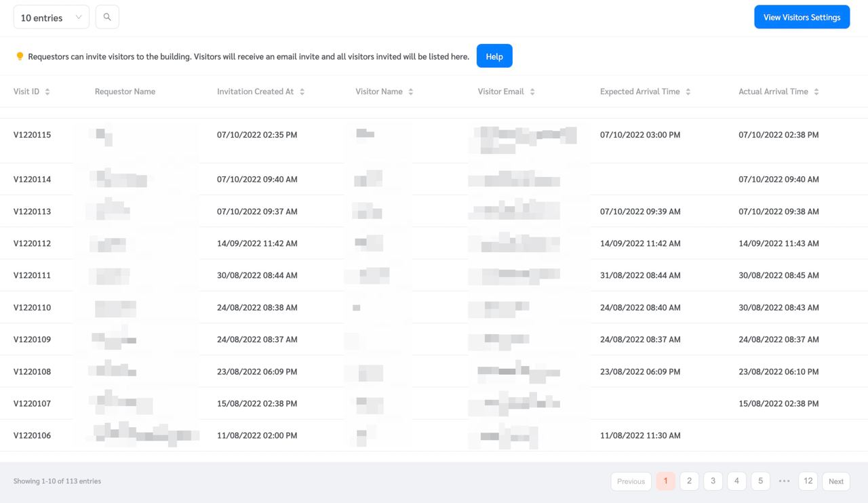Go to page 2

689,481
